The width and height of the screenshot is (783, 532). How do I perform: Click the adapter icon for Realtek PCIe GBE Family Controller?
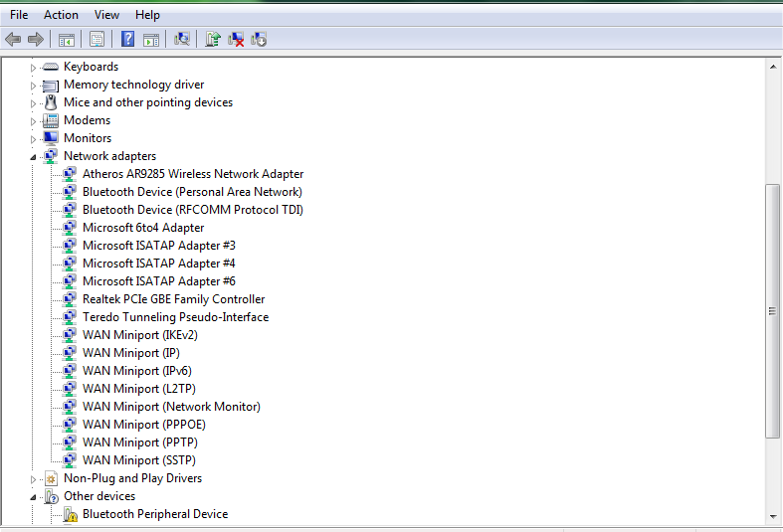tap(70, 299)
